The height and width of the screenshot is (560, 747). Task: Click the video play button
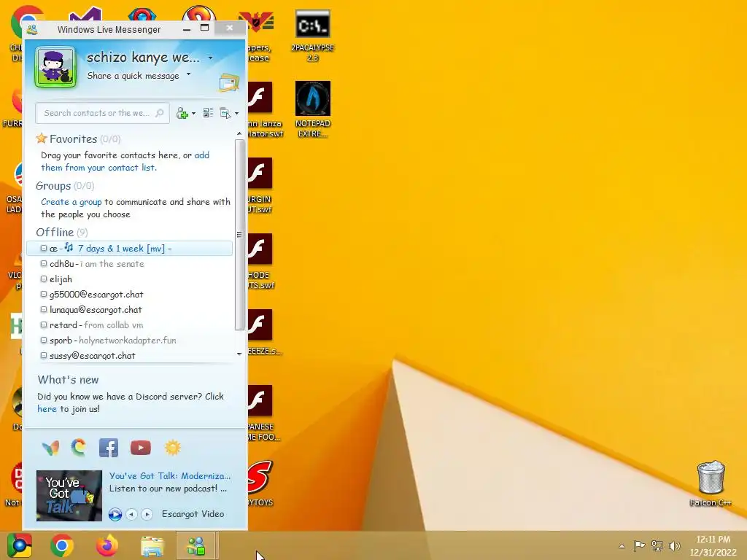point(115,514)
